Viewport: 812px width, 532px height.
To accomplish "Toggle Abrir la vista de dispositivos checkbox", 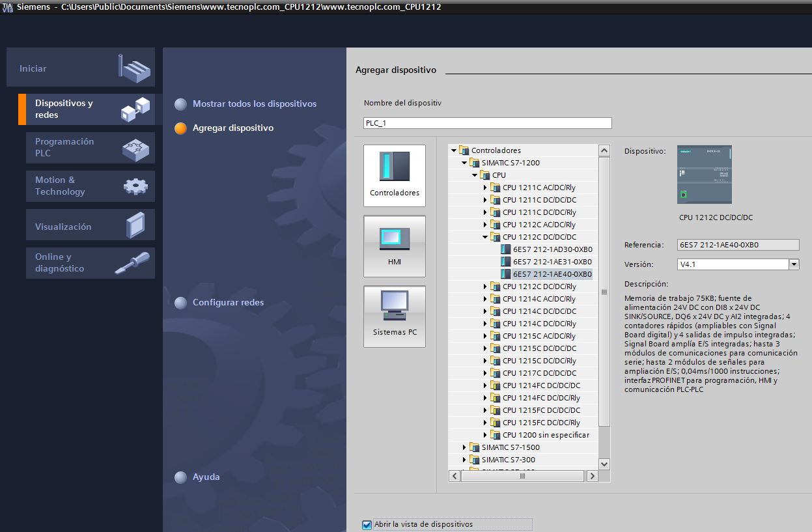I will click(x=367, y=525).
